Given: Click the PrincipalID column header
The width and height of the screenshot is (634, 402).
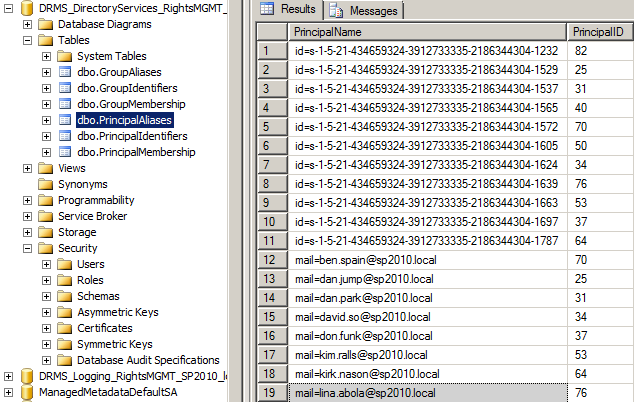Looking at the screenshot, I should coord(597,31).
